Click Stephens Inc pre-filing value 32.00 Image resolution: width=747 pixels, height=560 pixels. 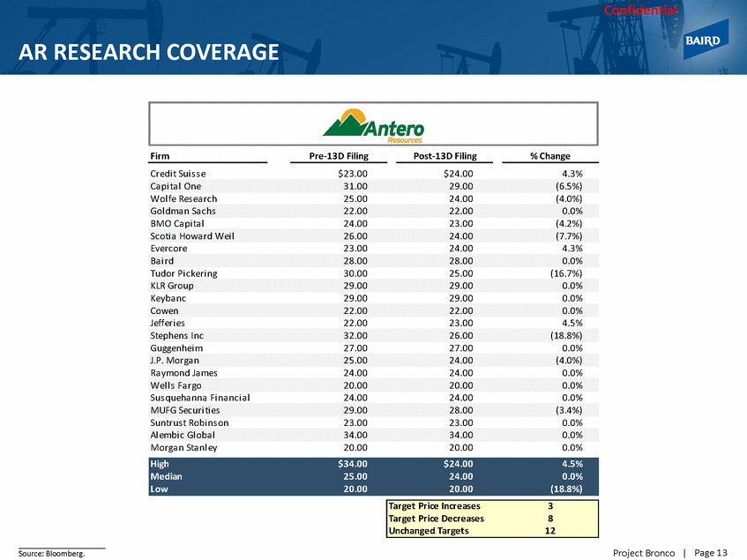[x=355, y=336]
